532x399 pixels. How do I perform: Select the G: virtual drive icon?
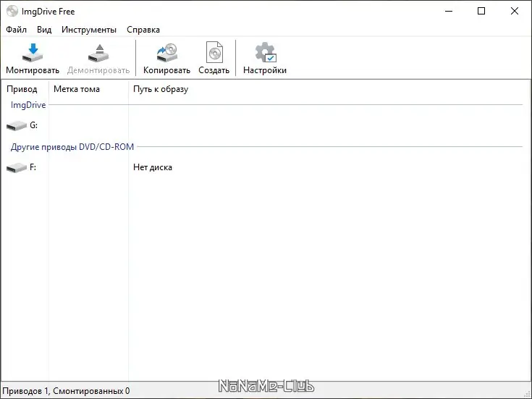click(x=17, y=126)
